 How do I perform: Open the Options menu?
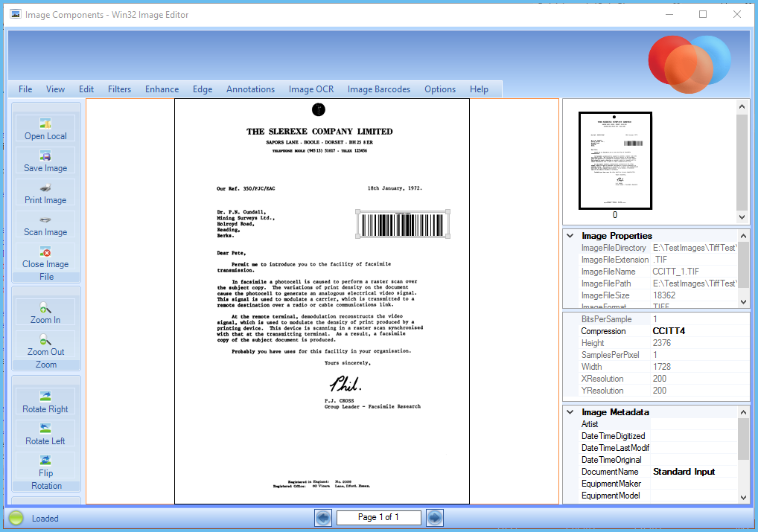point(440,89)
